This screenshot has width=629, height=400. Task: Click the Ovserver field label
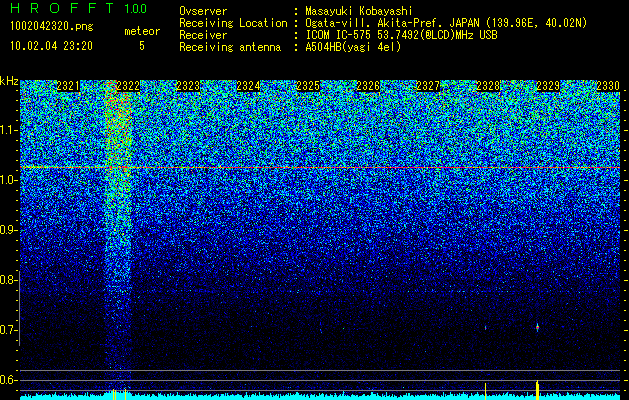coord(203,11)
